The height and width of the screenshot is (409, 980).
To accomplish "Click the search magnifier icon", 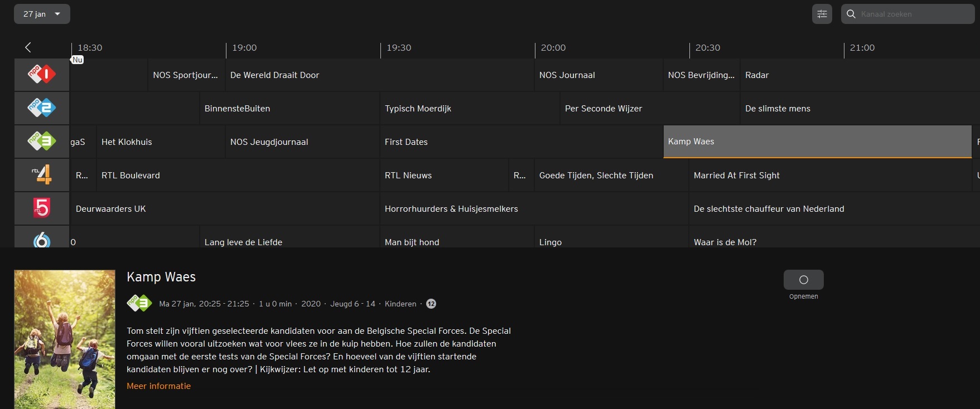I will (x=851, y=14).
